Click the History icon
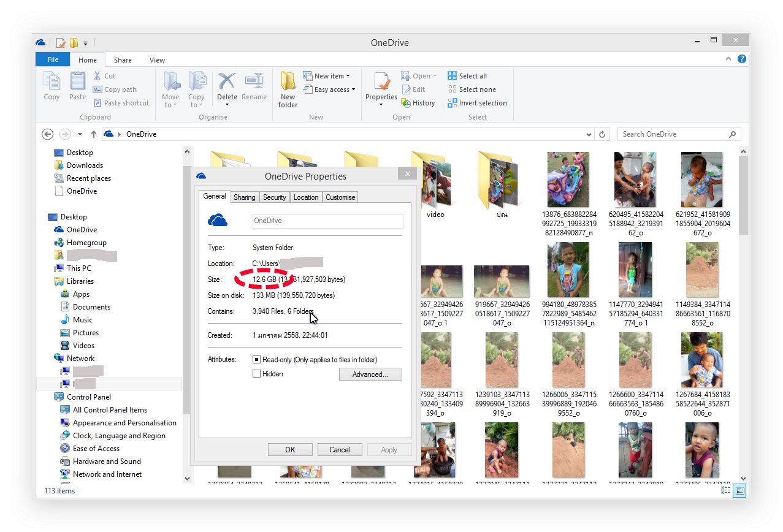 tap(406, 103)
